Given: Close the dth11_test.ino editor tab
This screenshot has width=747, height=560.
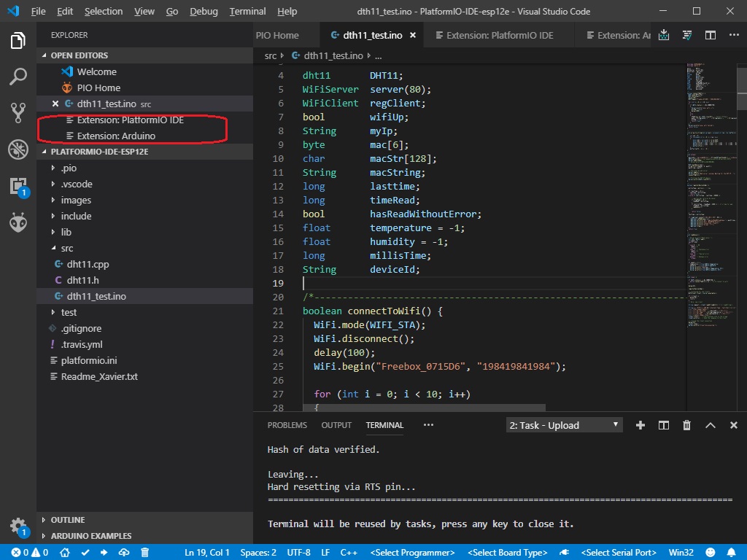Looking at the screenshot, I should pos(413,35).
